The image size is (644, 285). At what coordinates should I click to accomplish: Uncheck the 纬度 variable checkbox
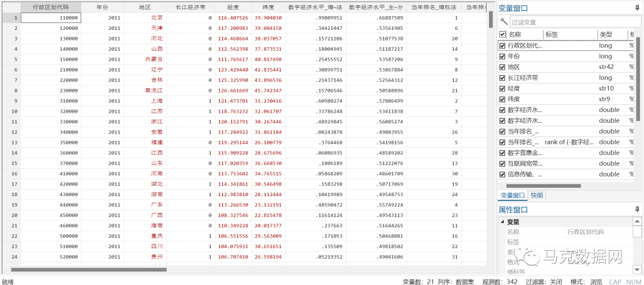(502, 99)
